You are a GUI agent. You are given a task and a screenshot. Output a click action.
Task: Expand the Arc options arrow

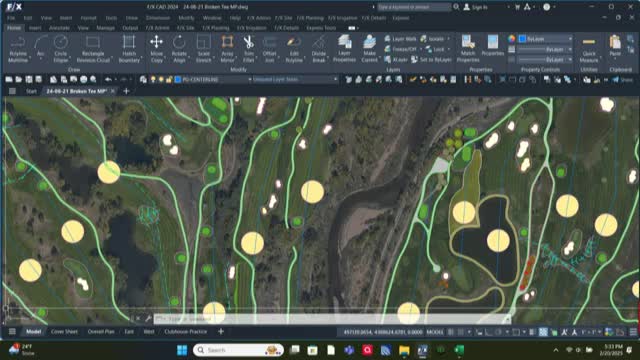pos(40,59)
